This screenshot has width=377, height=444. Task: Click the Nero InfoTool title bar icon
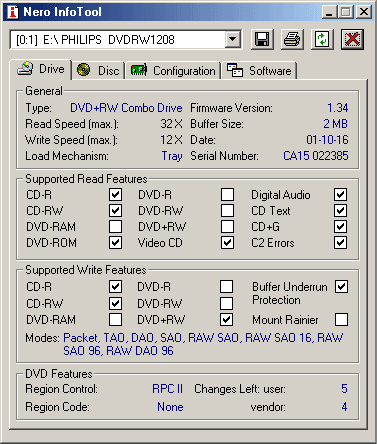13,12
